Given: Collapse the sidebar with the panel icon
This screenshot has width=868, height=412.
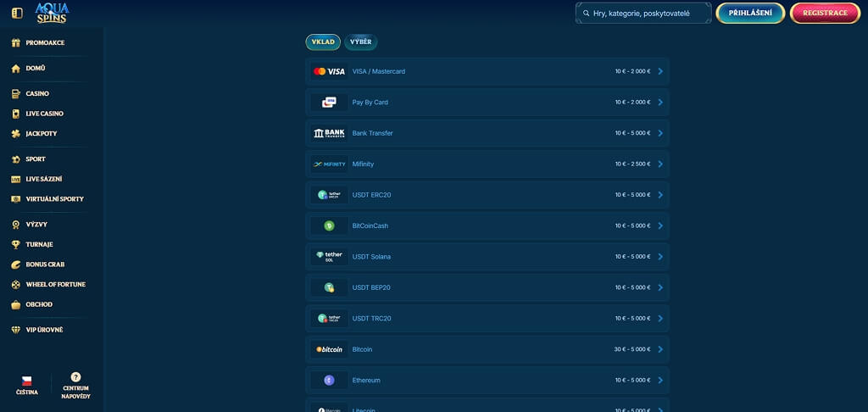Looking at the screenshot, I should click(17, 13).
